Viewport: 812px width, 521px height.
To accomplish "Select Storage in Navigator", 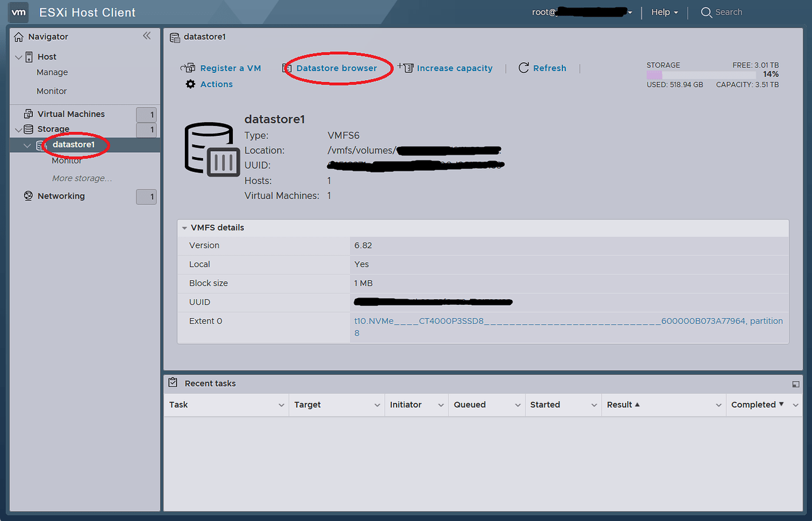I will (54, 129).
